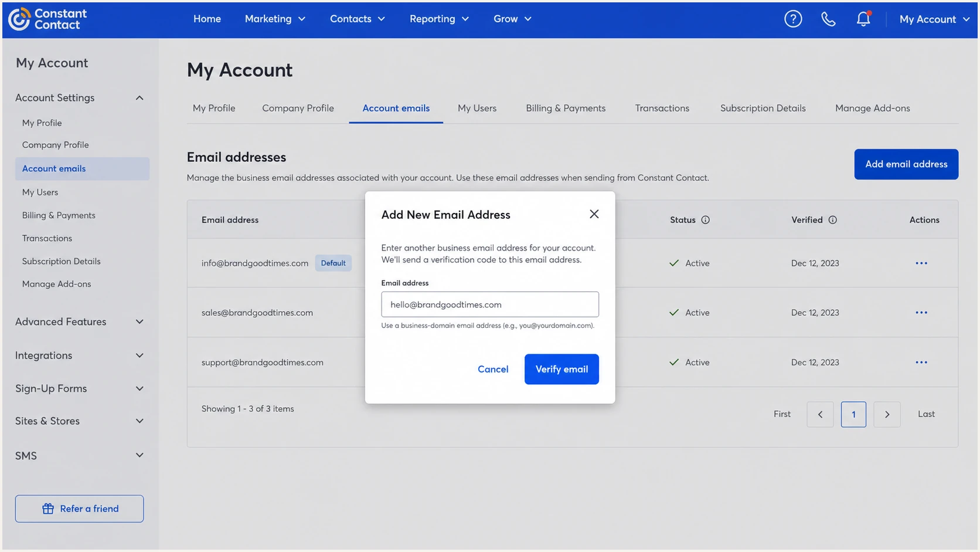980x552 pixels.
Task: Click the Status info icon
Action: tap(706, 220)
